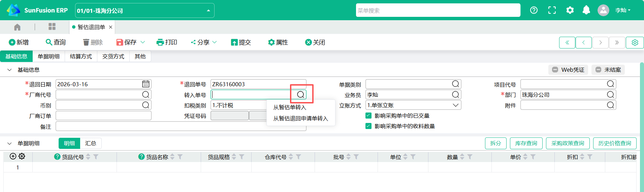
Task: Click the 菜单搜索 search field
Action: (438, 10)
